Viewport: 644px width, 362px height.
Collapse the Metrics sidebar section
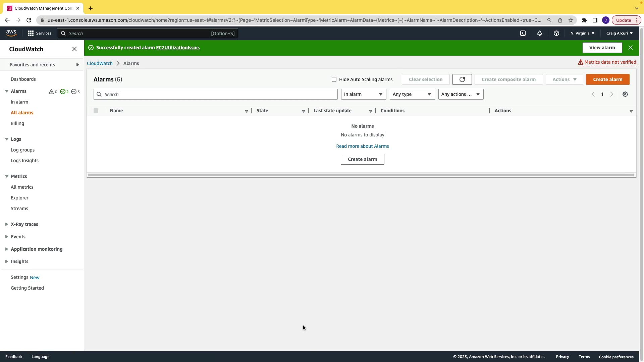7,176
